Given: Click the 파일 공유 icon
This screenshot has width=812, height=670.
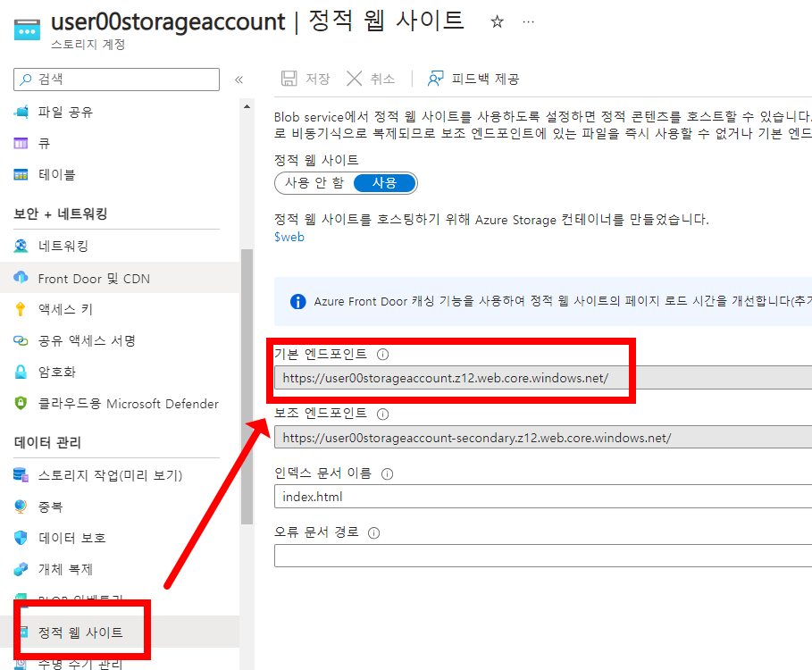Looking at the screenshot, I should coord(21,112).
